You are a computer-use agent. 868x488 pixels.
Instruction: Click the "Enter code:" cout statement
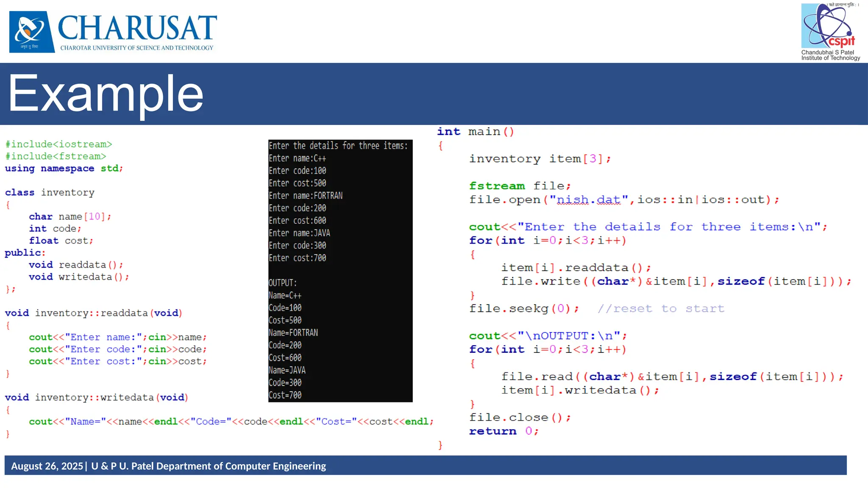118,349
